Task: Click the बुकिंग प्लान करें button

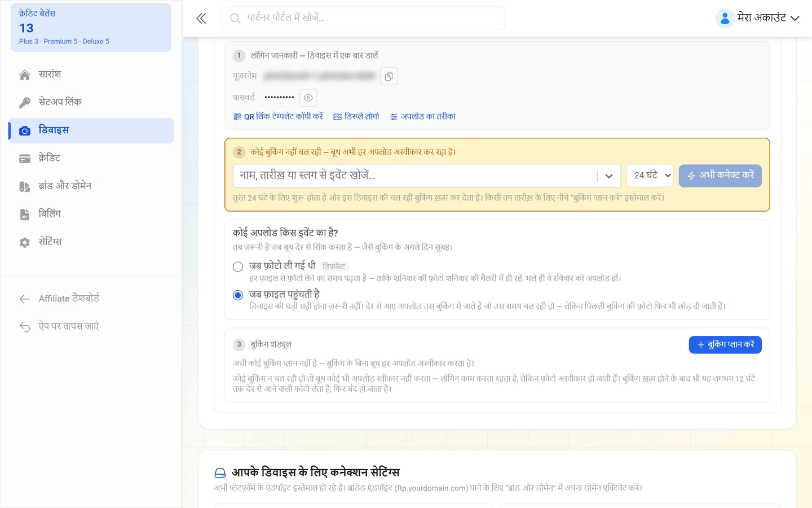Action: pyautogui.click(x=725, y=345)
